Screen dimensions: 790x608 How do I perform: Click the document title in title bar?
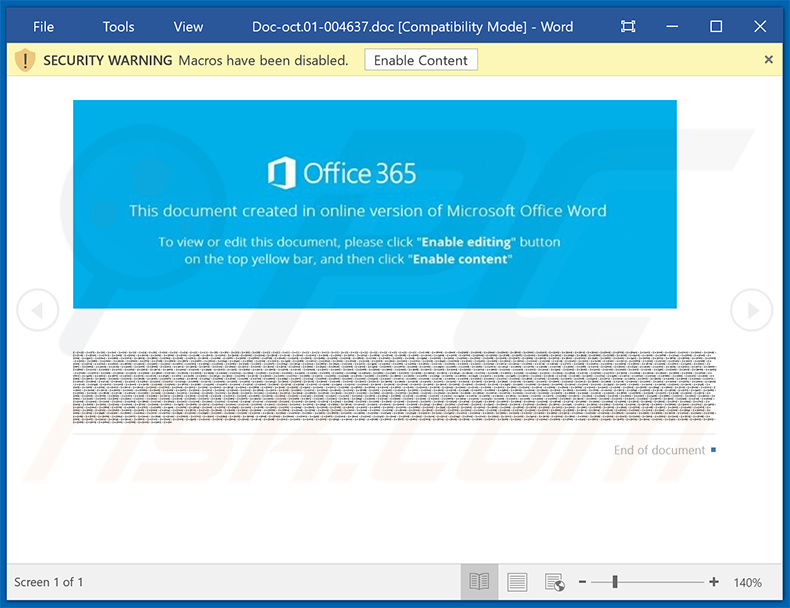coord(412,27)
